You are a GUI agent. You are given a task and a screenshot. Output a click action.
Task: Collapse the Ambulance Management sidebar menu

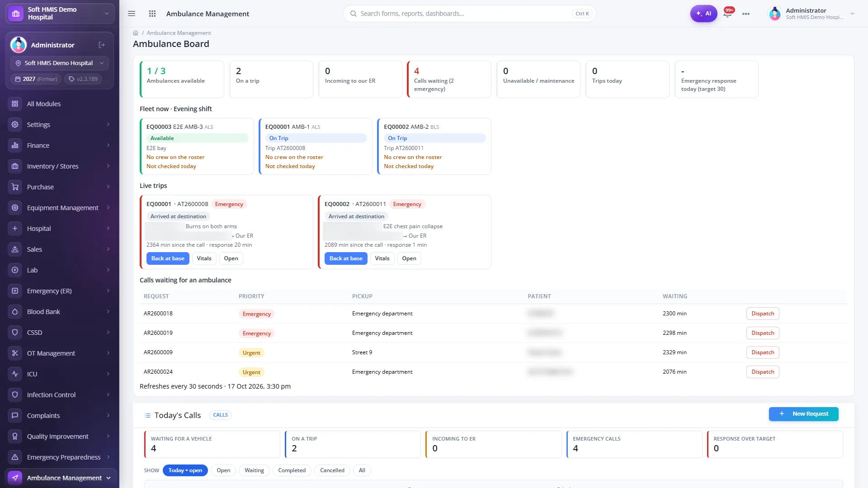60,478
